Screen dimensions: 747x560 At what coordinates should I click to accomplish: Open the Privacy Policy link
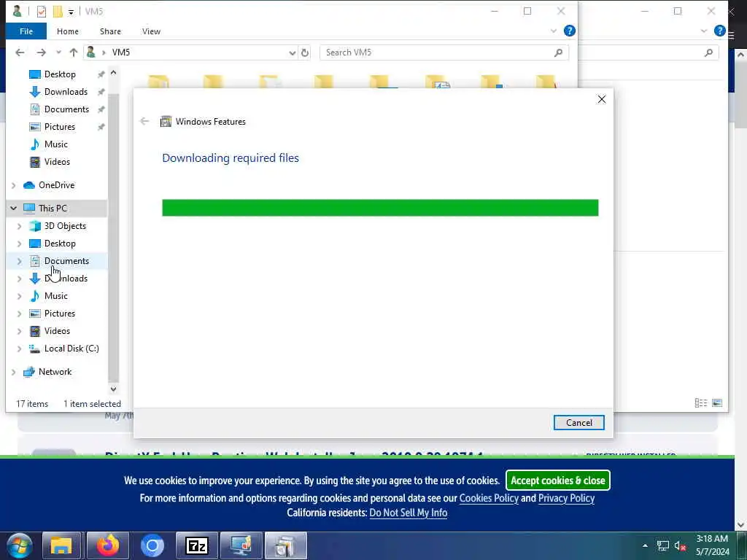(x=566, y=499)
